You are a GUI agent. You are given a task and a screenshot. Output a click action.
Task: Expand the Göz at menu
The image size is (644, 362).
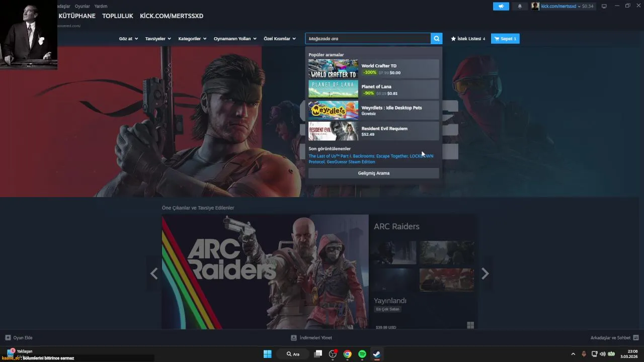[x=128, y=39]
